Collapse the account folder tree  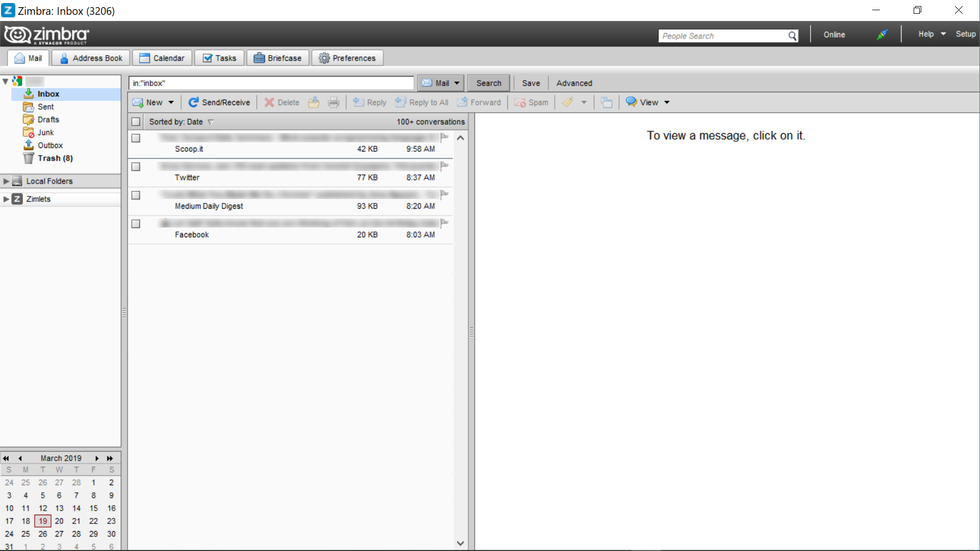pyautogui.click(x=6, y=81)
